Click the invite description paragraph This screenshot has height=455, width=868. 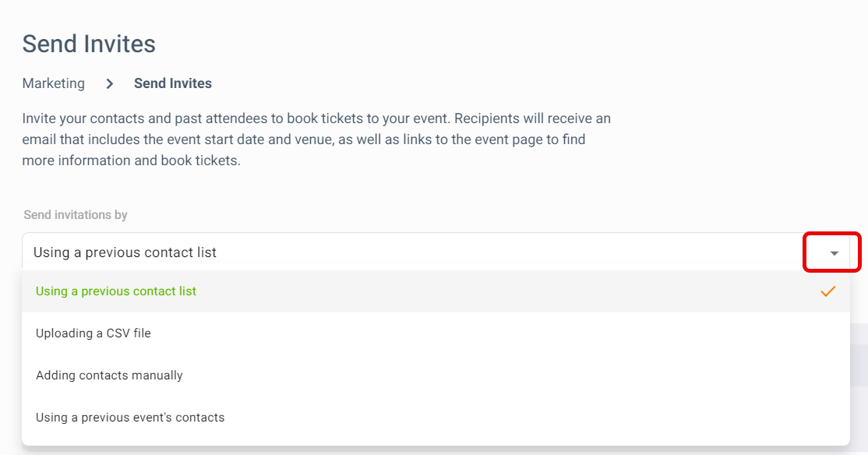click(316, 139)
